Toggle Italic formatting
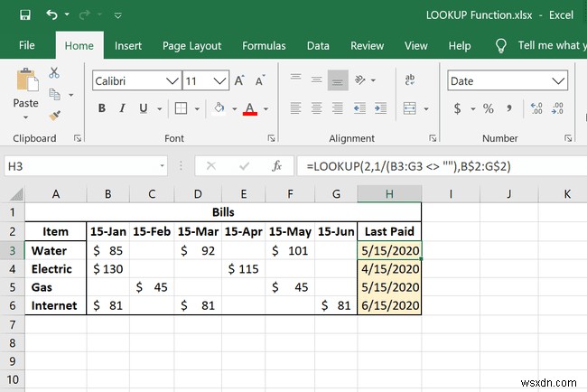587x392 pixels. 122,108
